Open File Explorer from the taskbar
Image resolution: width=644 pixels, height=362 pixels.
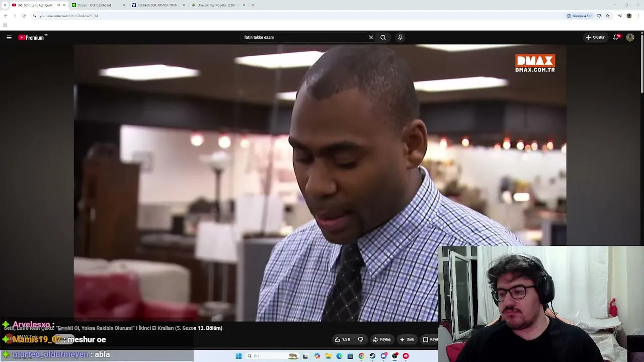click(x=328, y=356)
